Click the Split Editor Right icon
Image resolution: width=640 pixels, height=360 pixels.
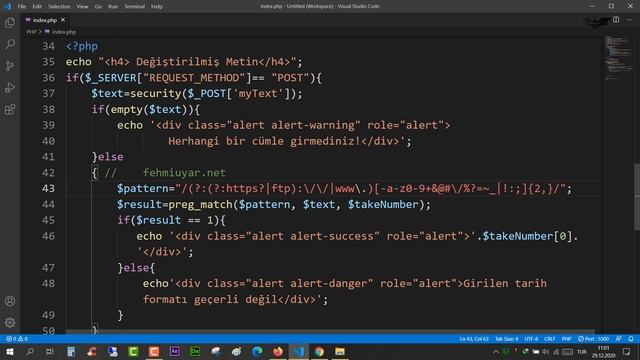[616, 20]
